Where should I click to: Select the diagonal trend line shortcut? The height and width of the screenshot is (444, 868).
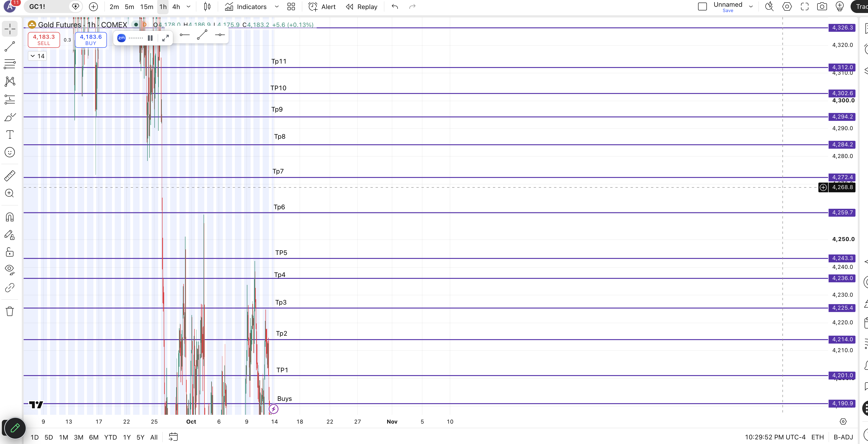[202, 35]
